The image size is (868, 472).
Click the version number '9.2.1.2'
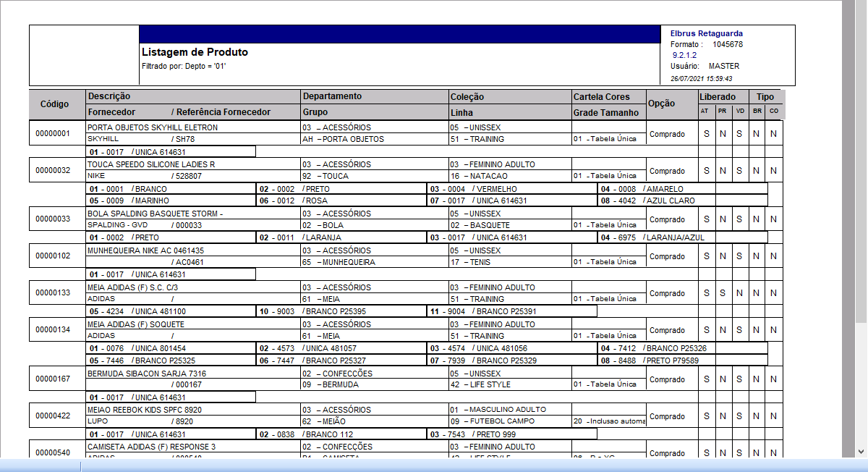(x=684, y=55)
